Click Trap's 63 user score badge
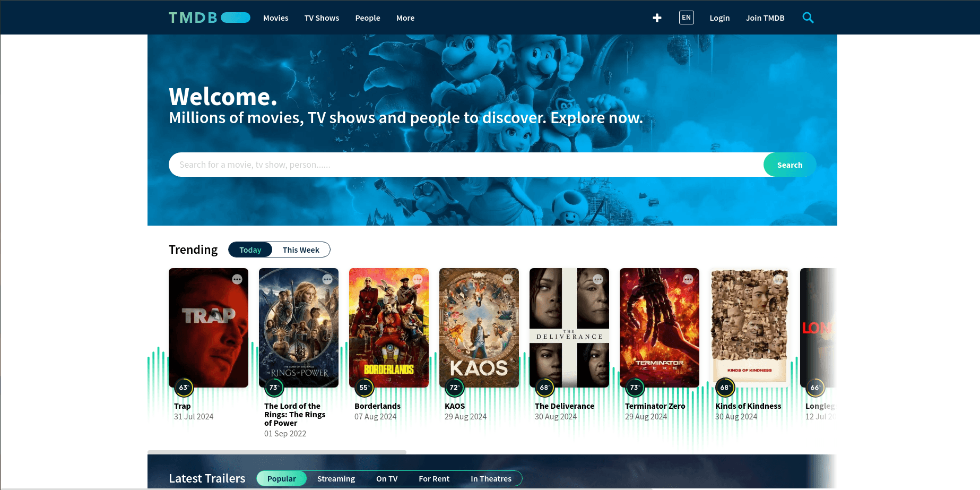Image resolution: width=980 pixels, height=490 pixels. pos(184,388)
